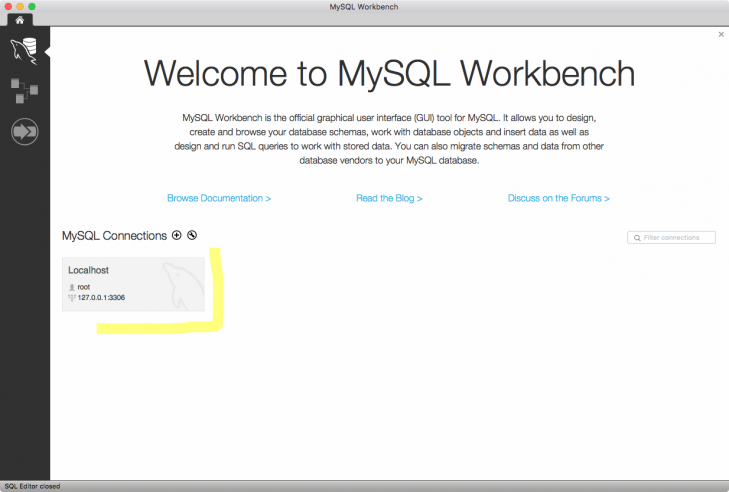Open the Migration wizard sidebar icon

pos(25,132)
